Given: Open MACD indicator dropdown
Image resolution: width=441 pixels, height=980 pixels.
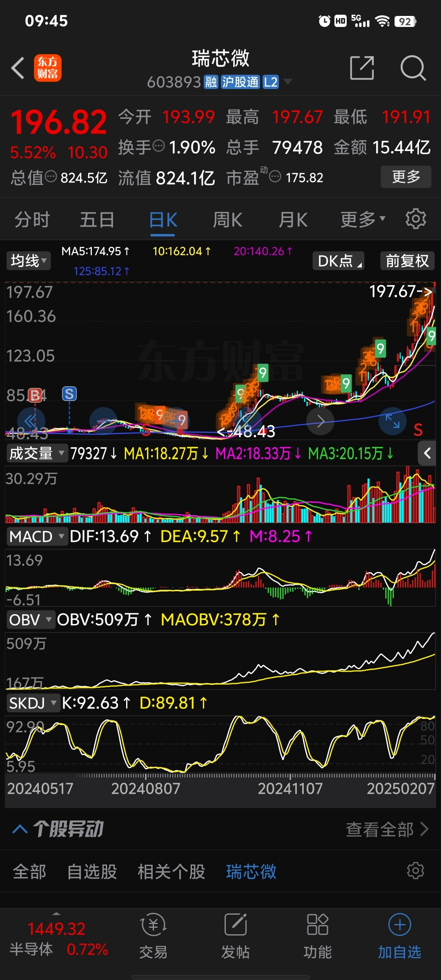Looking at the screenshot, I should (x=37, y=536).
